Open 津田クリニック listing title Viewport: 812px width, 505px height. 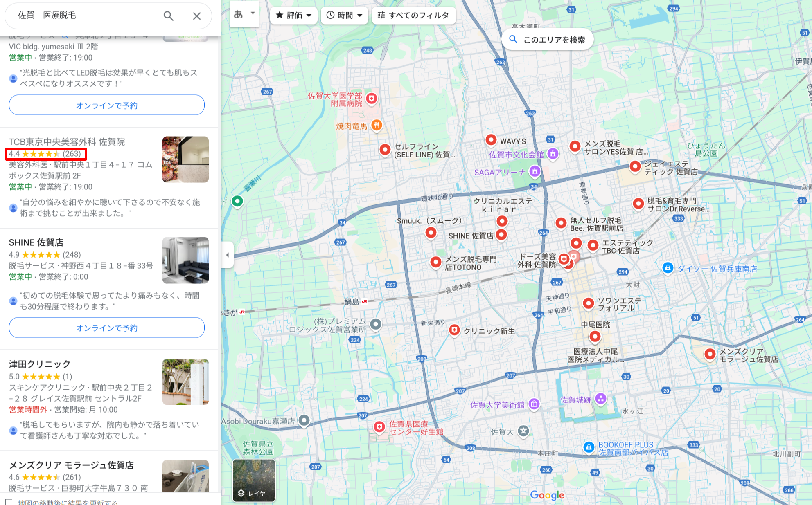[x=40, y=364]
